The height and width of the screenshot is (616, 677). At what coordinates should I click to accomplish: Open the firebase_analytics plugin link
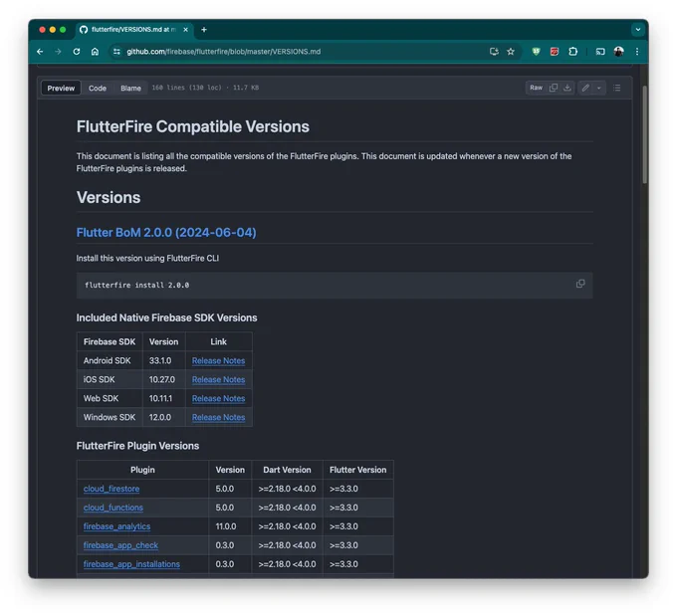(x=117, y=526)
